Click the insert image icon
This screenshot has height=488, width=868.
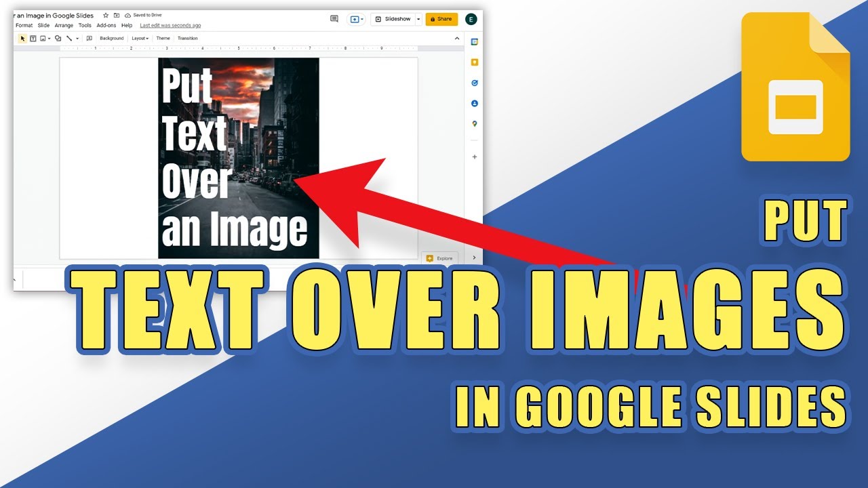pyautogui.click(x=43, y=39)
